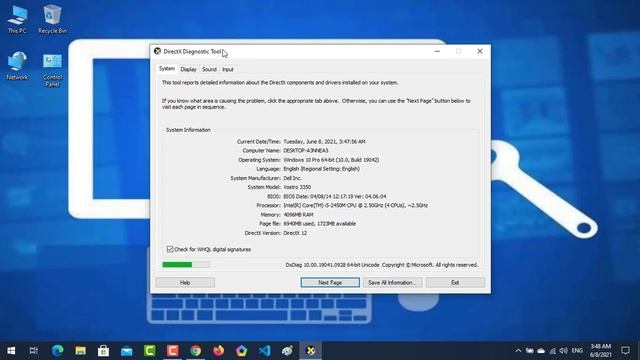Launch Microsoft Edge from taskbar
The image size is (640, 360).
coord(58,351)
